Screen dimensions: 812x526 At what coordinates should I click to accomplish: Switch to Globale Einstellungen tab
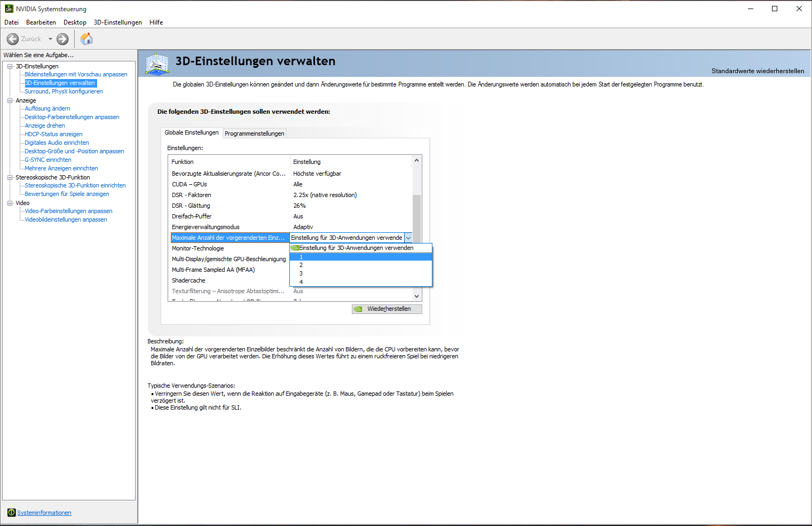pos(192,132)
